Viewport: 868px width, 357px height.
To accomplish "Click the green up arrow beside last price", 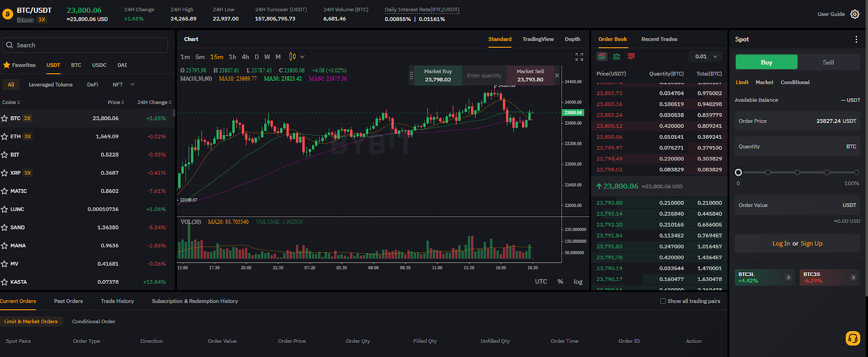I will [599, 186].
